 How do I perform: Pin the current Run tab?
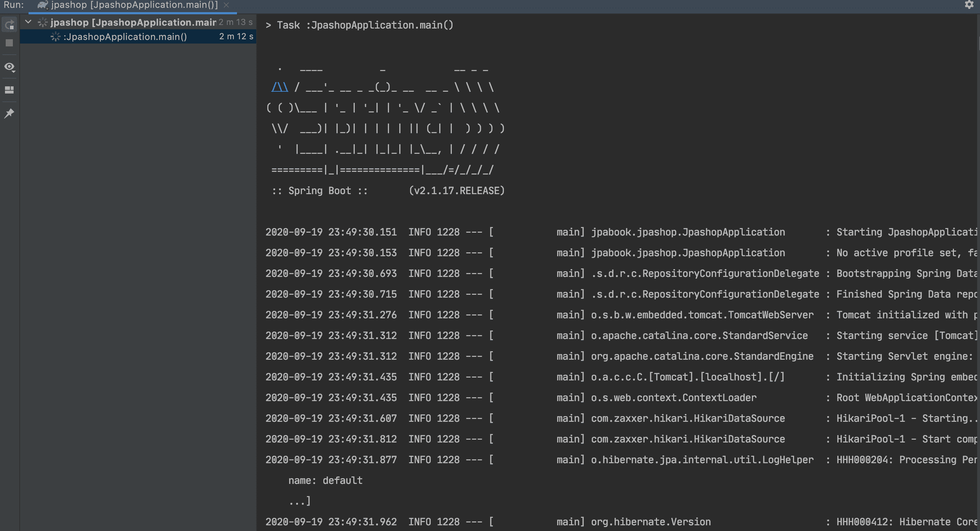9,113
